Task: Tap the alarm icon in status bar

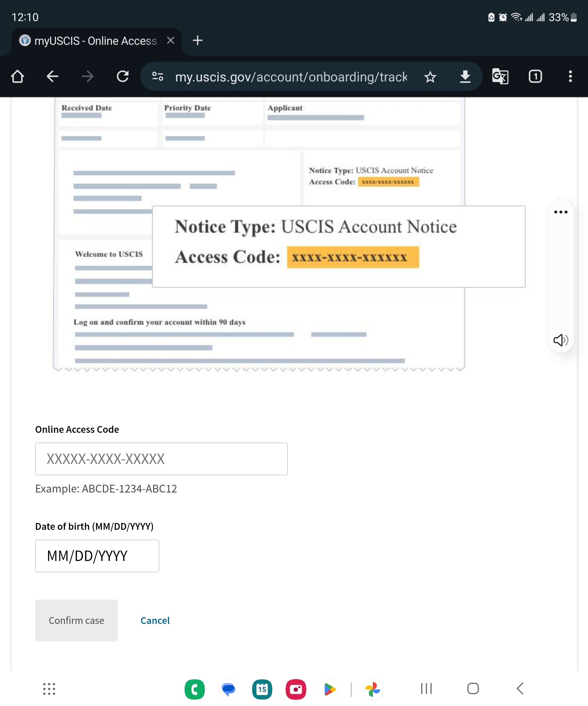Action: (503, 17)
